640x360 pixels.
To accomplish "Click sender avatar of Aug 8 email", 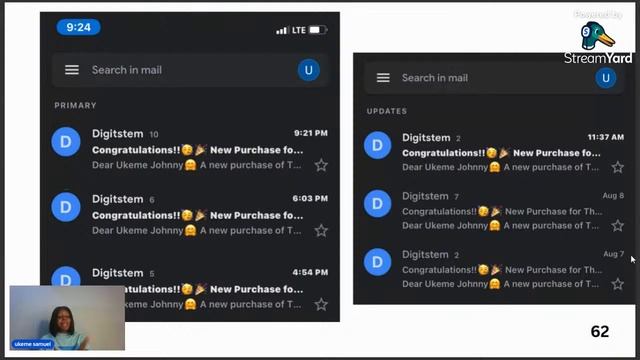I will click(377, 203).
